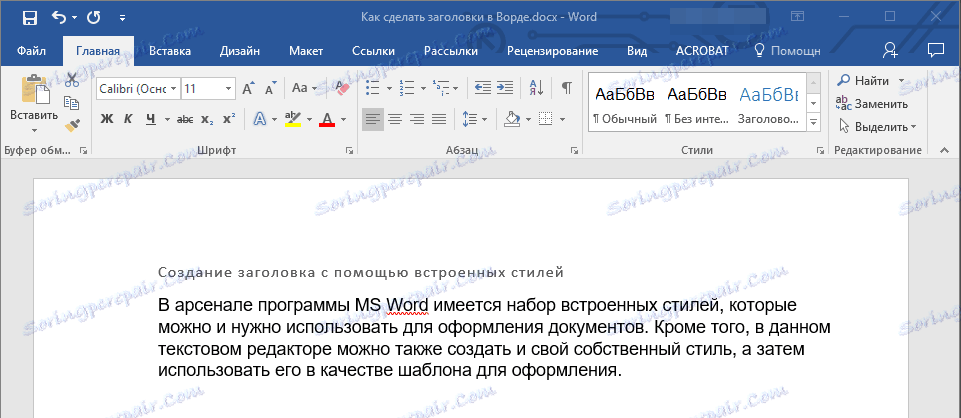Expand the styles gallery more arrow
961x418 pixels.
[x=814, y=123]
